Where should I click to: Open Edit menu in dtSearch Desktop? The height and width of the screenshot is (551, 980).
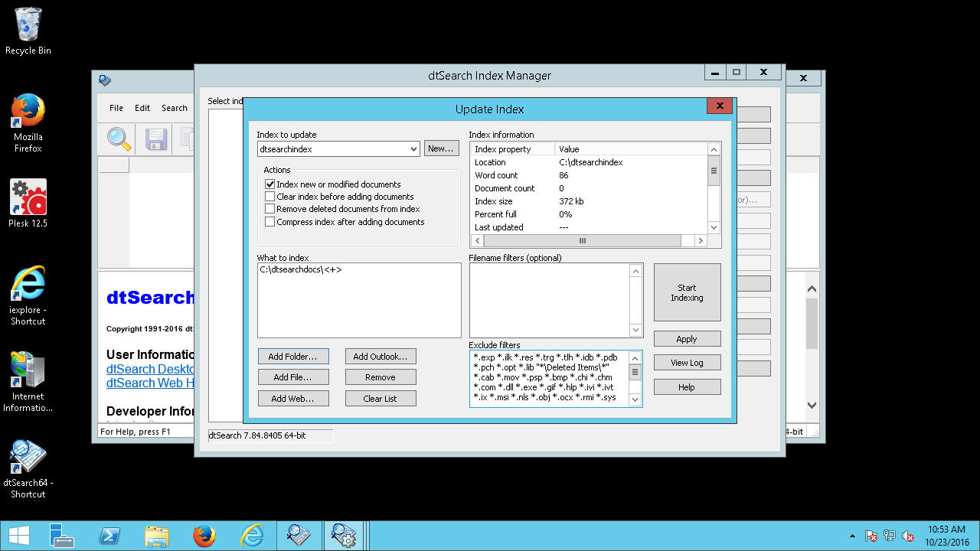(x=142, y=108)
